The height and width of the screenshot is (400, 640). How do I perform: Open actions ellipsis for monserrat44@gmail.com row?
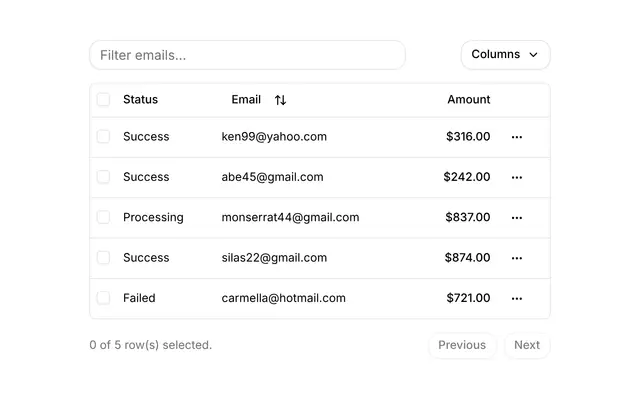[x=516, y=218]
